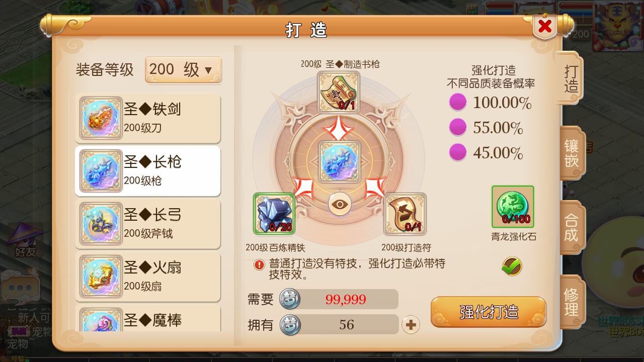This screenshot has height=362, width=644.
Task: Toggle the eye preview button
Action: click(x=340, y=204)
